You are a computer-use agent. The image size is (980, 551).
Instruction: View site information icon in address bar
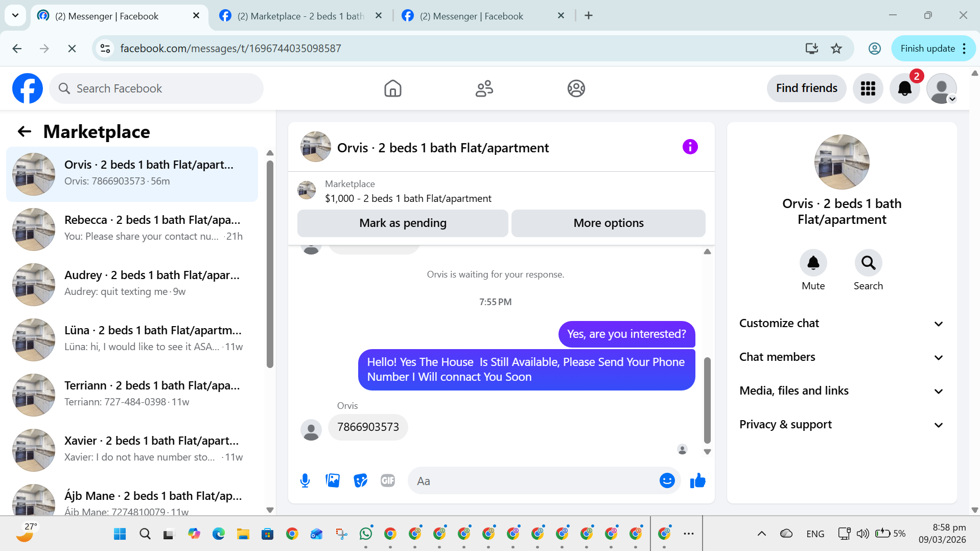click(x=105, y=49)
